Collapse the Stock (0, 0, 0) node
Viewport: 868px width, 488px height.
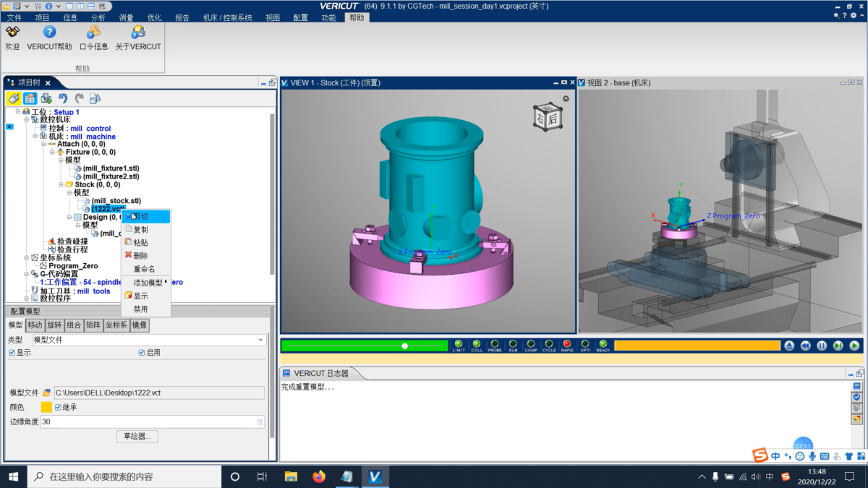click(61, 185)
